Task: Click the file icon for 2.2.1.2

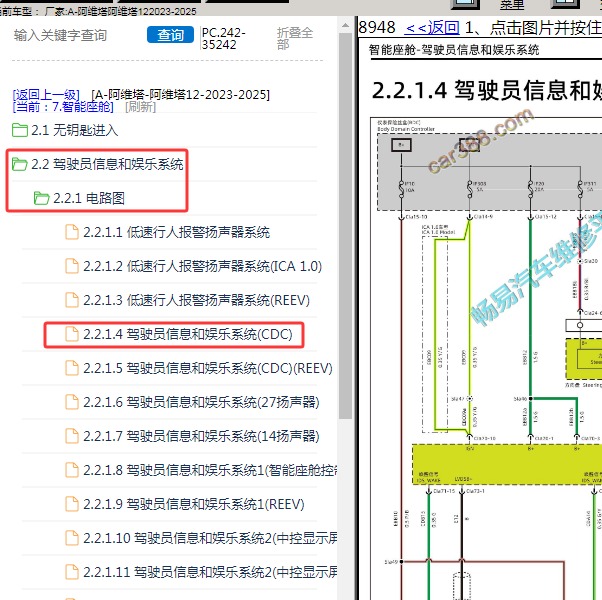Action: 72,266
